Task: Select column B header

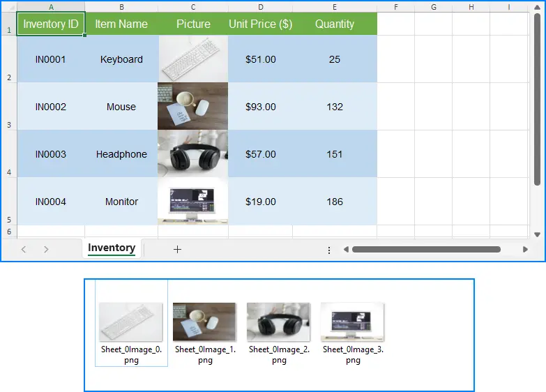Action: point(121,7)
